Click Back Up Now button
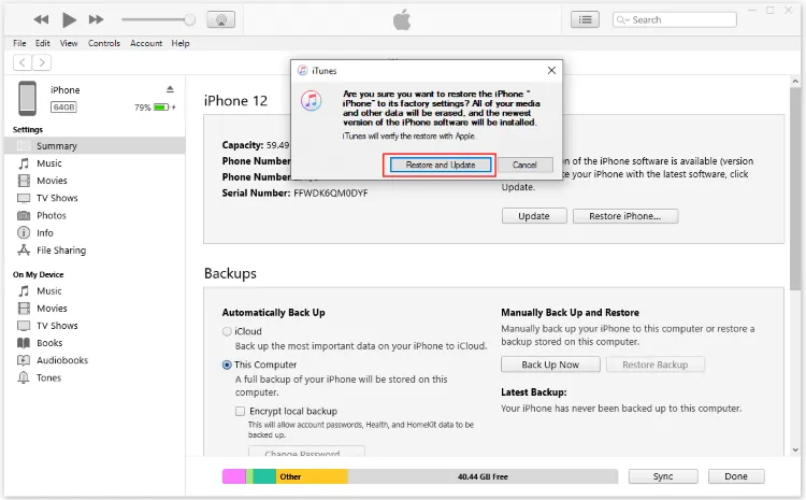806x500 pixels. coord(550,365)
